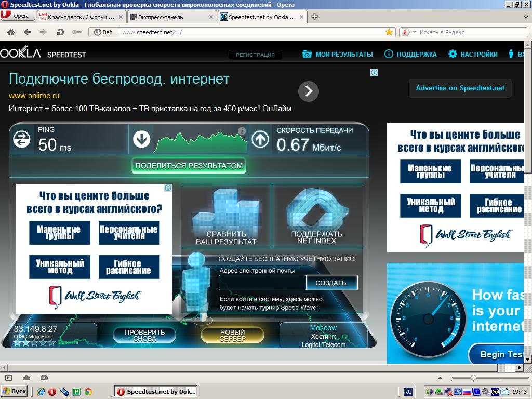Click AdChoices icon on left English ad
Image resolution: width=532 pixels, height=399 pixels.
168,188
